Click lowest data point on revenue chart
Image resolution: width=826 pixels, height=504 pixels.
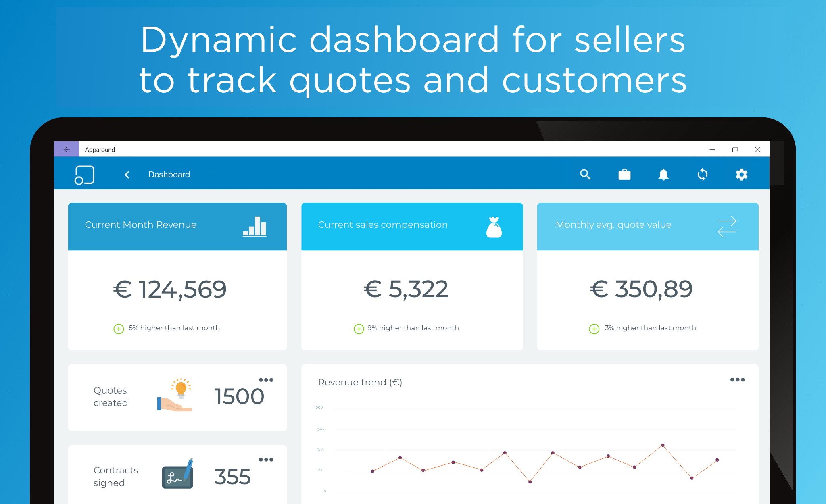(x=530, y=482)
